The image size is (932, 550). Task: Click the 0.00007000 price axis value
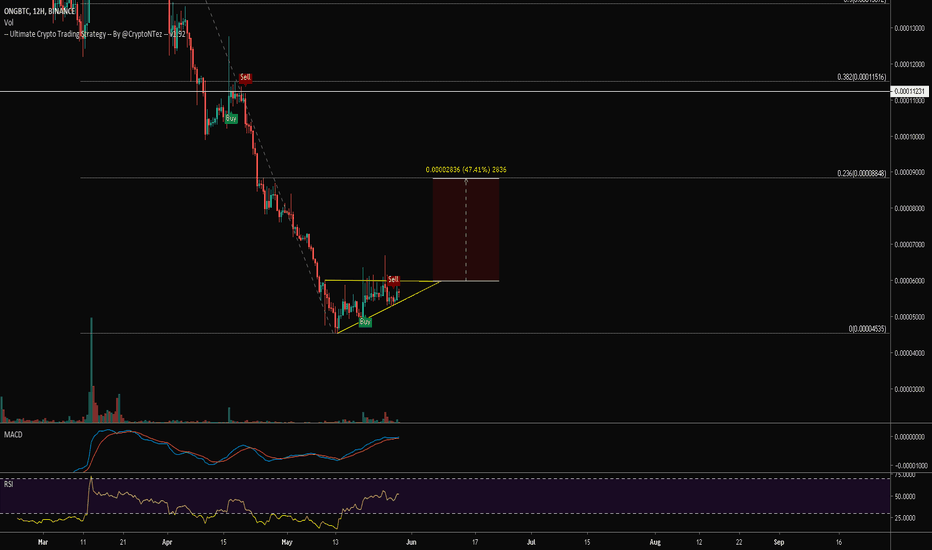point(909,245)
